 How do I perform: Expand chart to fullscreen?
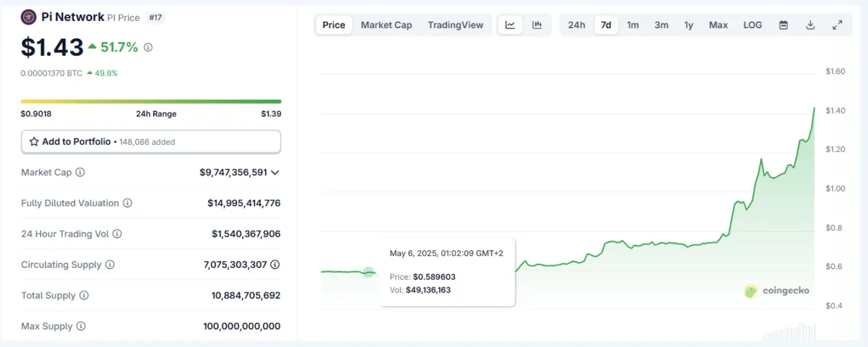click(x=838, y=25)
